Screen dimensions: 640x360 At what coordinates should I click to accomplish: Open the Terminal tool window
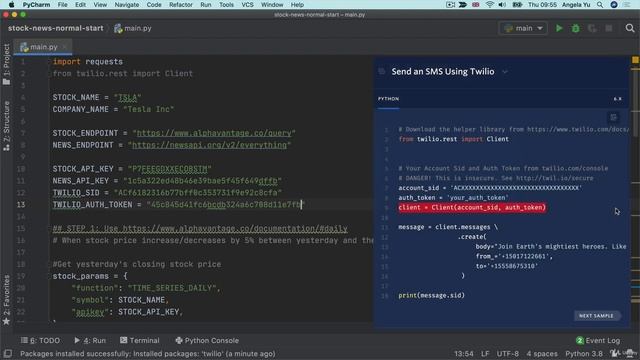tap(140, 340)
